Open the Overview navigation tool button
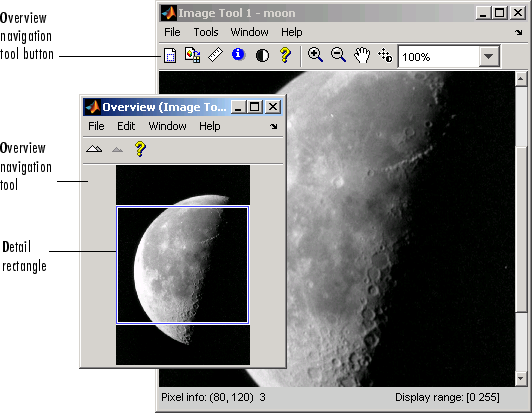This screenshot has width=532, height=413. click(170, 55)
